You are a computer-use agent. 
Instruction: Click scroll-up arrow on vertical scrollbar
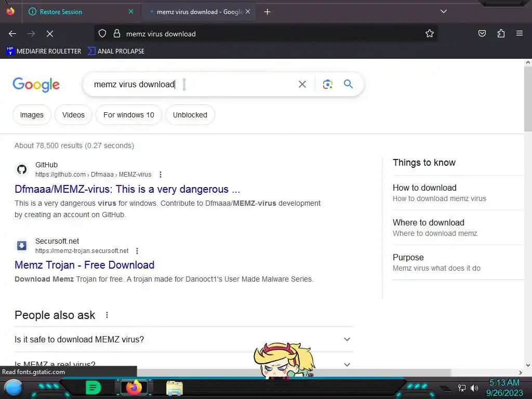point(528,62)
